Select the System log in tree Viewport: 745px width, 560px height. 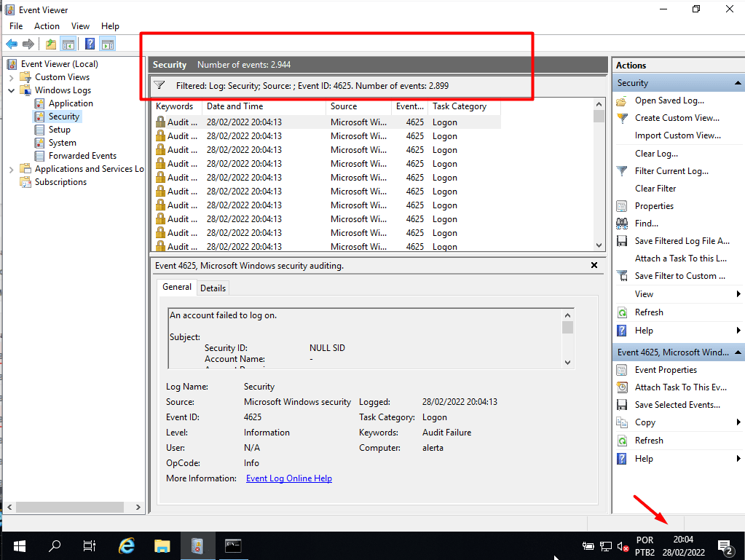[62, 143]
